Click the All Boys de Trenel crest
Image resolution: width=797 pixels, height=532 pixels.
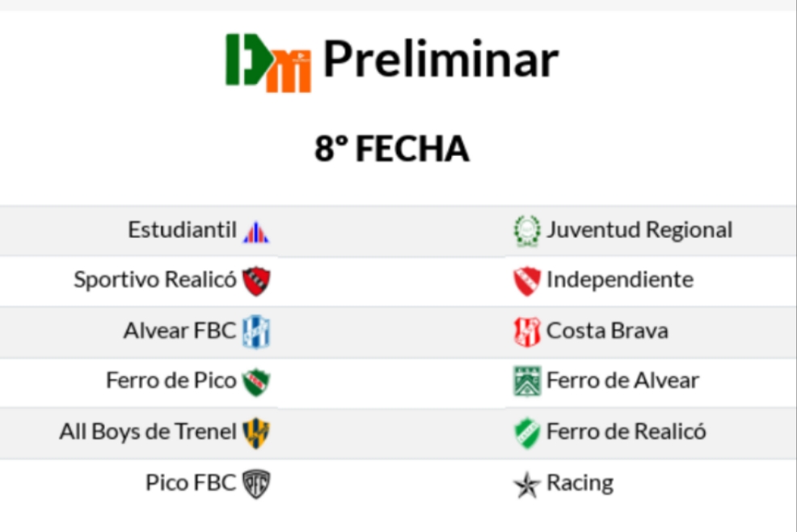point(256,433)
